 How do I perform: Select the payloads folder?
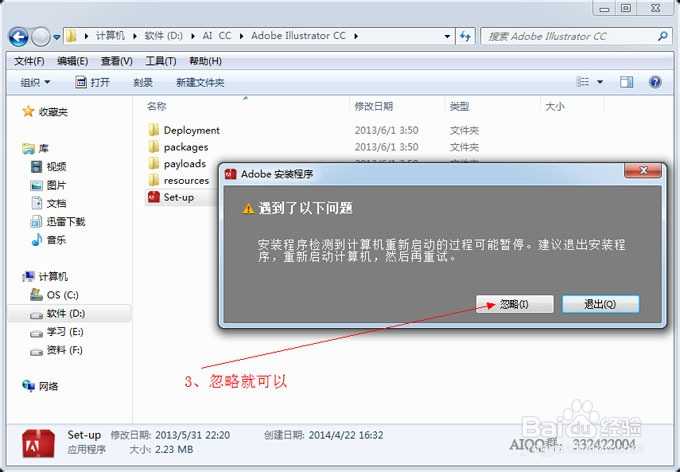tap(177, 164)
